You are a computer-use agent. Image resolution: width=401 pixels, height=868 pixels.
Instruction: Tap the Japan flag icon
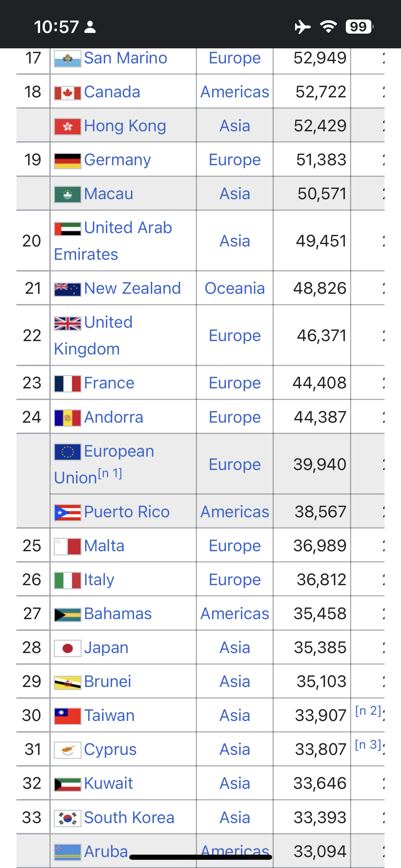68,649
